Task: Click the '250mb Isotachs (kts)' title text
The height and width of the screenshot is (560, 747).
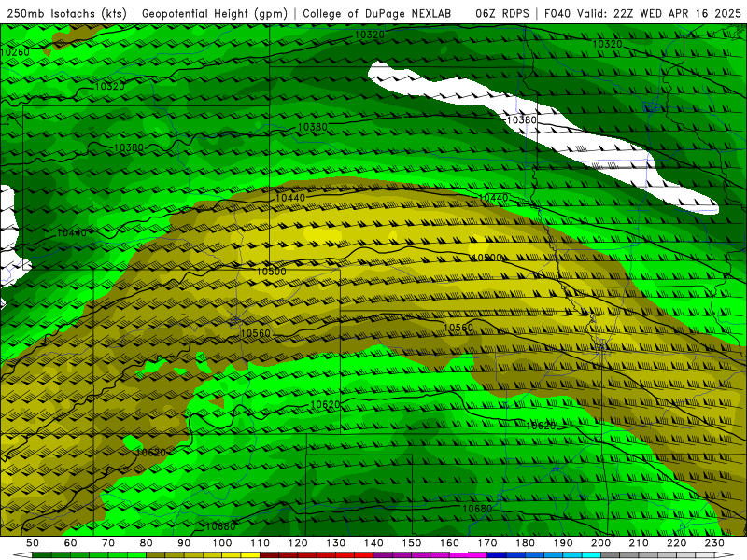Action: click(x=67, y=14)
